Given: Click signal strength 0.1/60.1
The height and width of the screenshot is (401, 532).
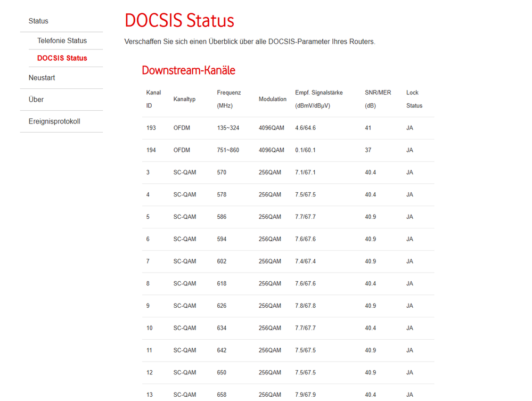Looking at the screenshot, I should click(x=305, y=150).
